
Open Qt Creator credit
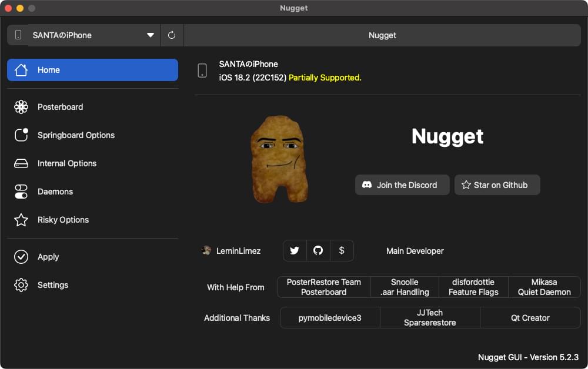click(530, 318)
